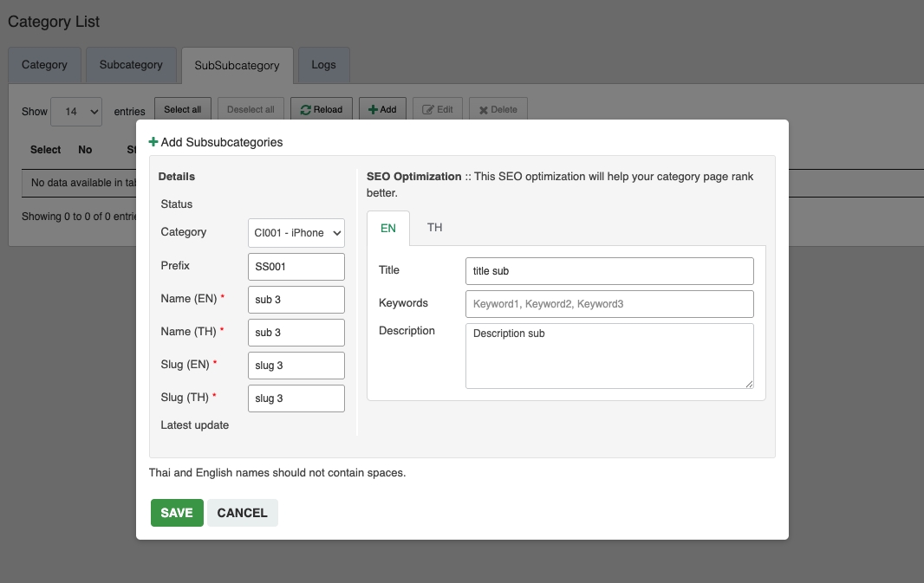Click the SEO Title field with title sub
Screen dimensions: 924x583
click(609, 271)
